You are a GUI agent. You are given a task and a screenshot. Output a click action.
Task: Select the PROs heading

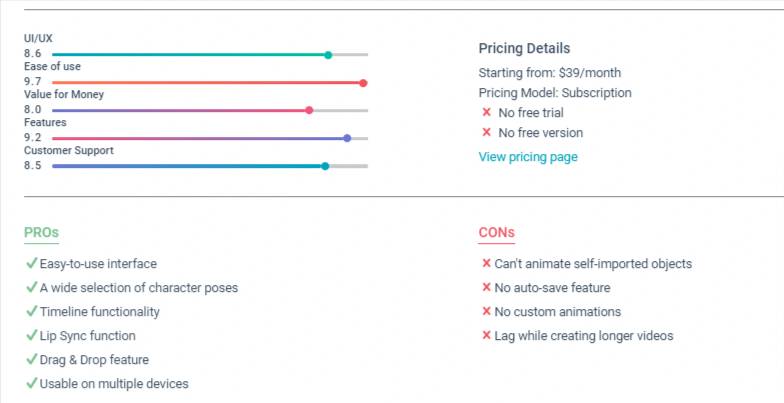[x=41, y=233]
